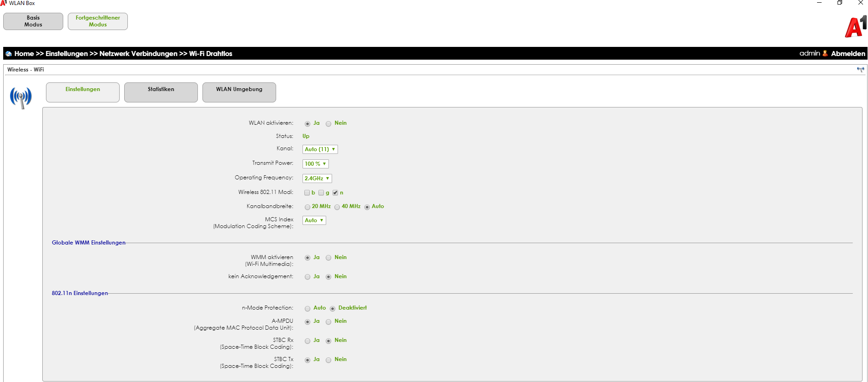Go to Home in breadcrumb

tap(24, 54)
